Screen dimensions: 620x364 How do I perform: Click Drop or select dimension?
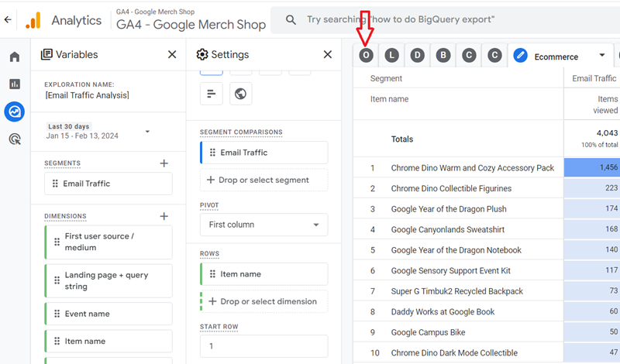[x=264, y=301]
